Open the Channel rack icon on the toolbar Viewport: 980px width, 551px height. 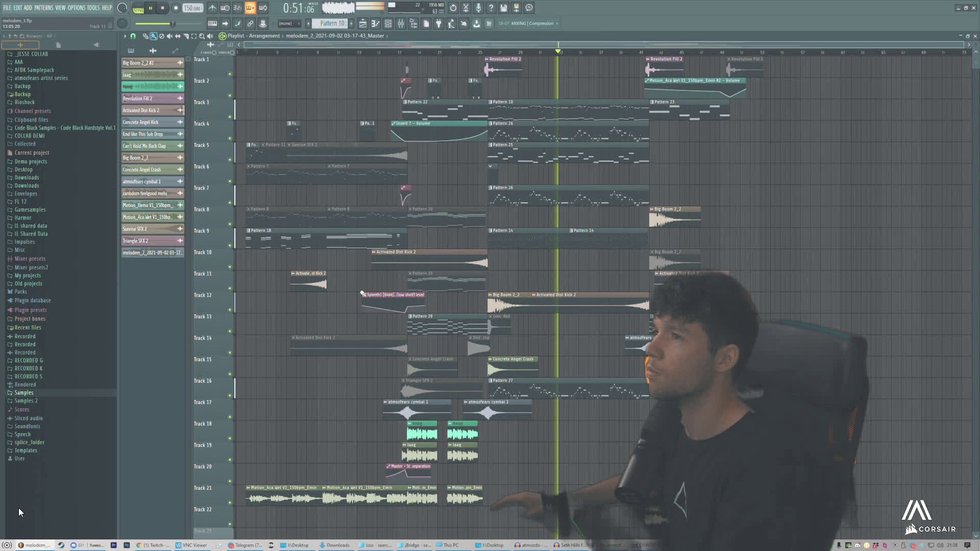(388, 23)
